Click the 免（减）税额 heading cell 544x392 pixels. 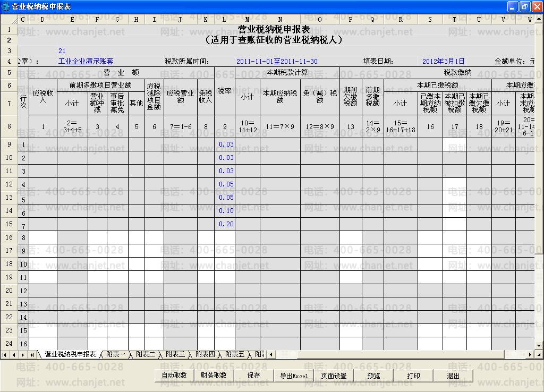320,97
